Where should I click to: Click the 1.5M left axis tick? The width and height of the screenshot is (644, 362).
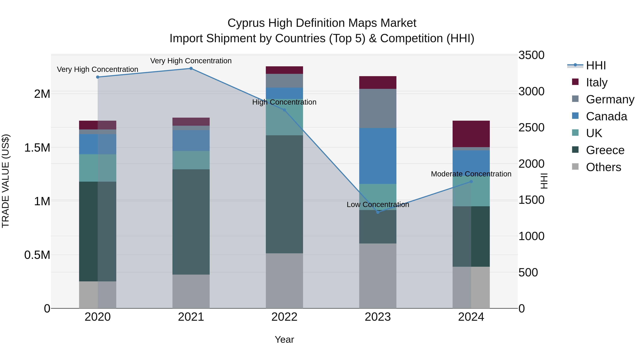(37, 148)
